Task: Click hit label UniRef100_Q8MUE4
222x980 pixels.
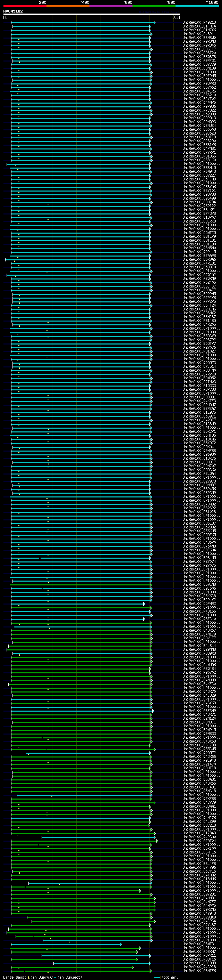Action: click(199, 125)
